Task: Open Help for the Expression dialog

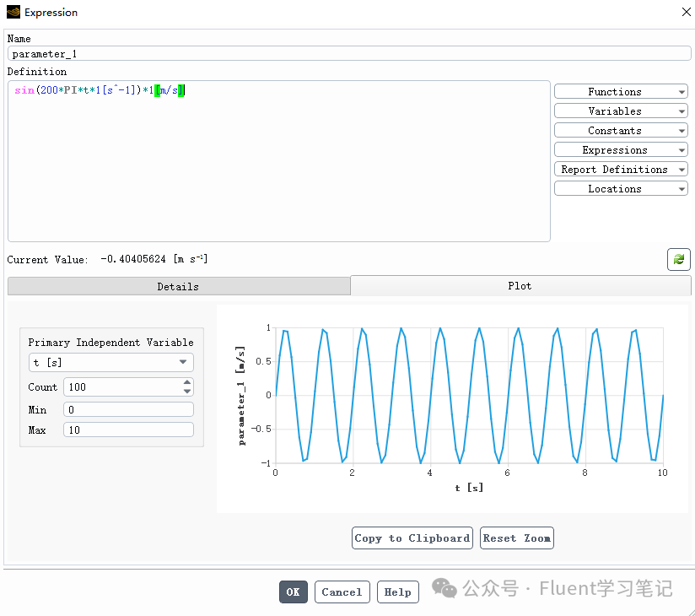Action: pos(397,592)
